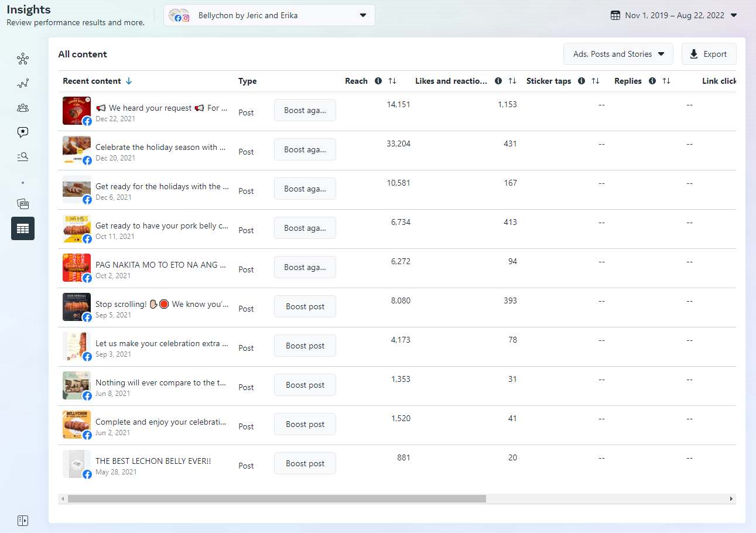Click the reach value 14,151
This screenshot has height=533, width=756.
pyautogui.click(x=399, y=104)
